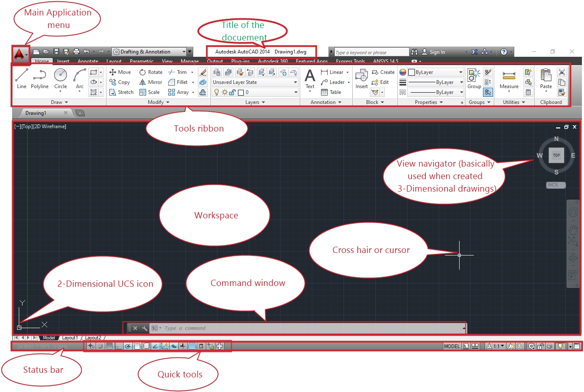Open the Text annotation tool
Viewport: 584px width, 392px height.
(310, 79)
